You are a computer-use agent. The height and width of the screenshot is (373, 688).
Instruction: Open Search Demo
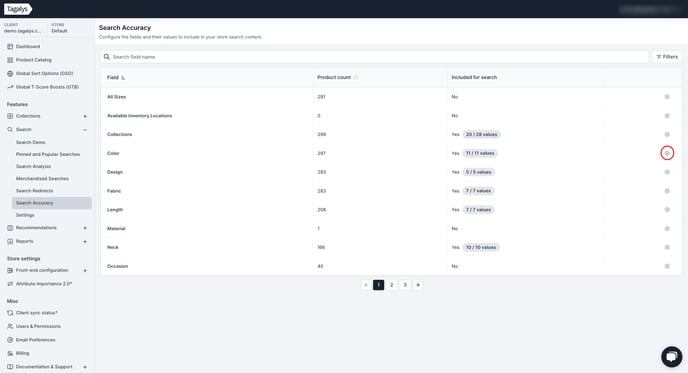[31, 143]
